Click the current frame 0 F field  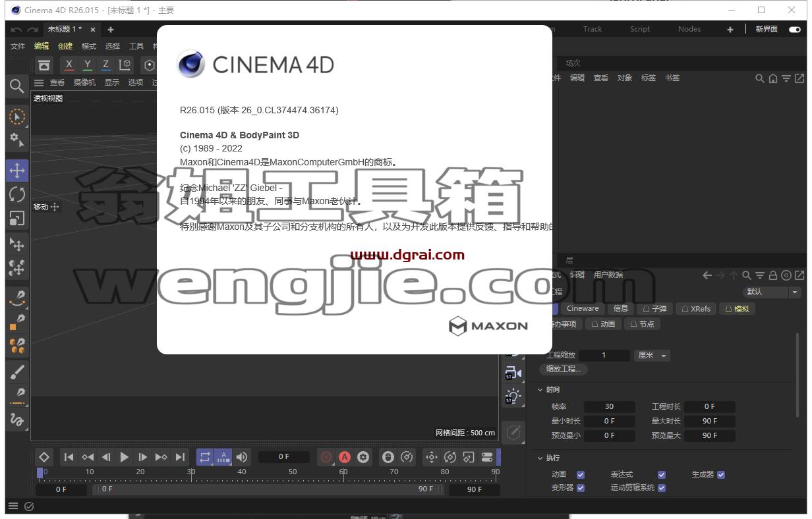284,456
